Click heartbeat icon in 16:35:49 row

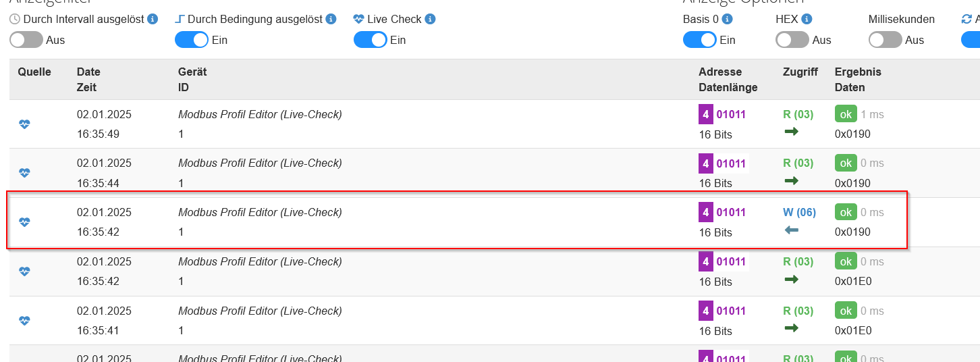point(24,124)
